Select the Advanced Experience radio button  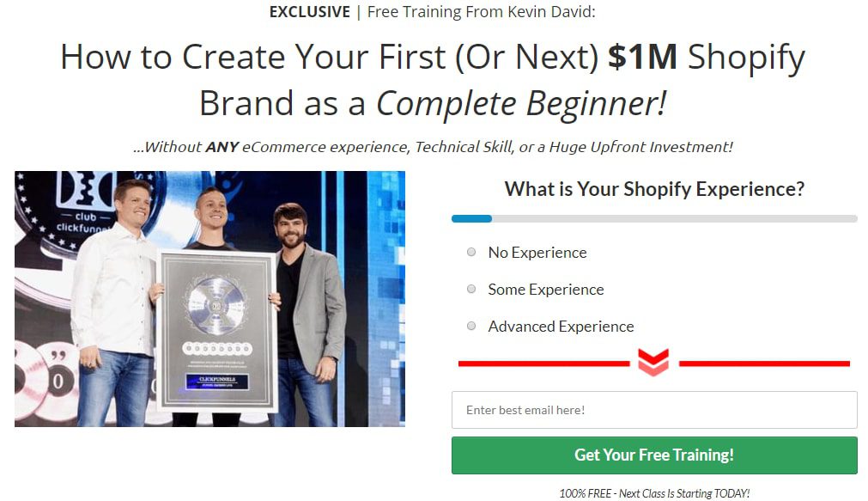[x=471, y=326]
